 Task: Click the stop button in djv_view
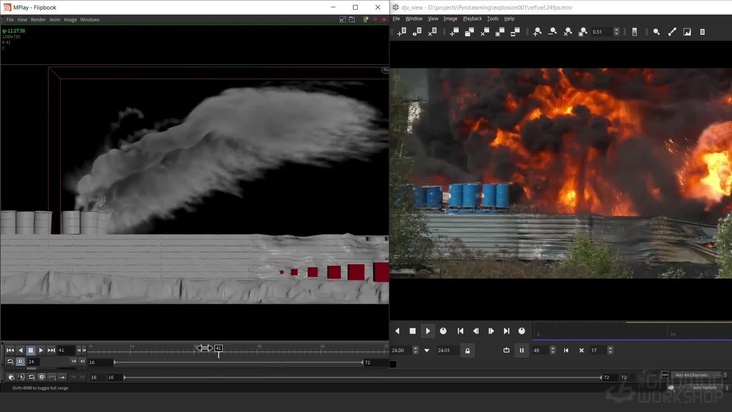(412, 331)
